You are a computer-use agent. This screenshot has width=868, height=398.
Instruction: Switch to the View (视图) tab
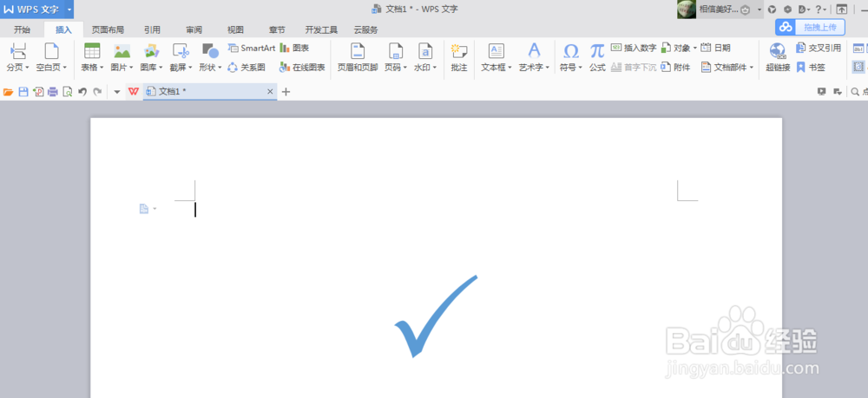(x=235, y=29)
